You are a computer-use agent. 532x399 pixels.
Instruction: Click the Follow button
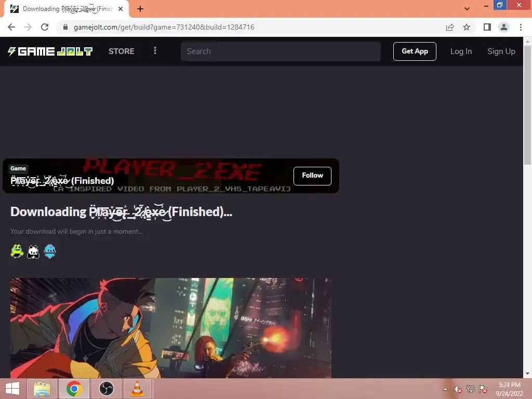[312, 176]
